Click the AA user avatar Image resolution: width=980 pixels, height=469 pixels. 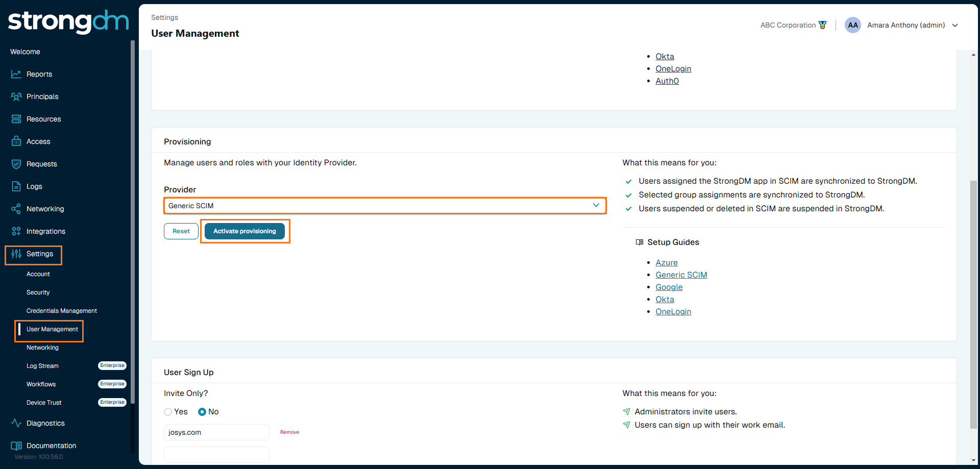pos(853,25)
